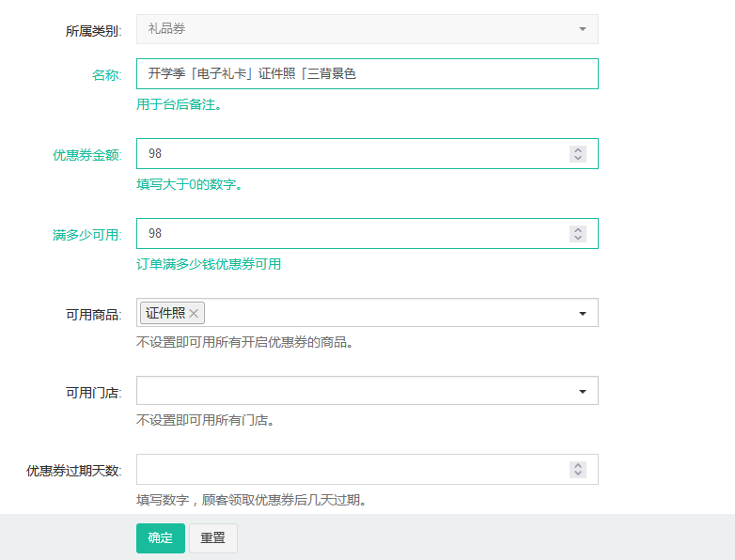Focus the 名称 text field
Viewport: 735px width, 560px height.
(367, 74)
